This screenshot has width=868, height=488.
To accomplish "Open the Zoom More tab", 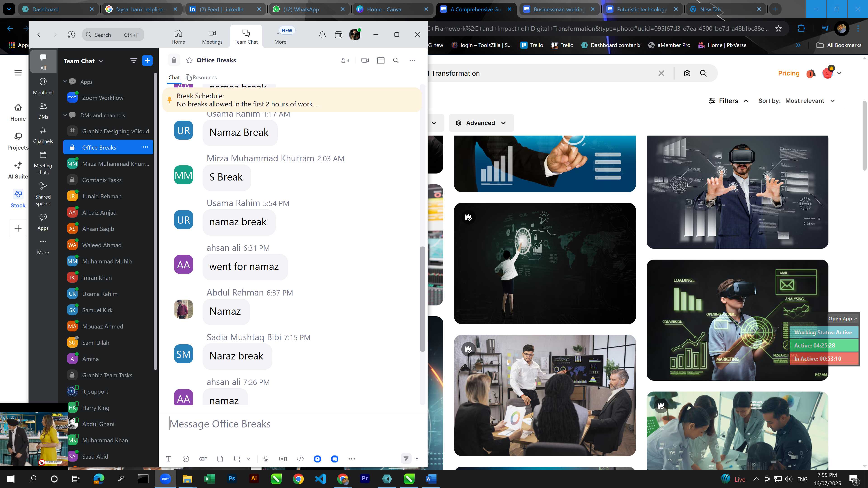I will click(x=280, y=36).
